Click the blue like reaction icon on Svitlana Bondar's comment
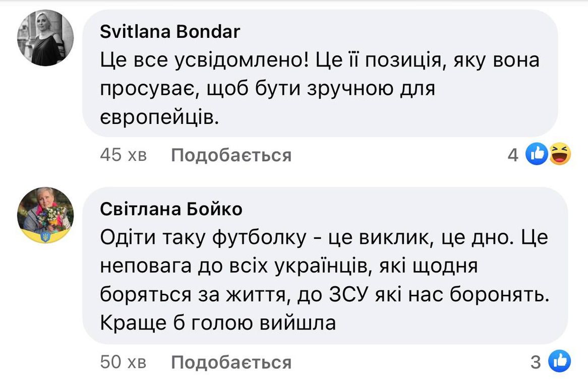 537,155
